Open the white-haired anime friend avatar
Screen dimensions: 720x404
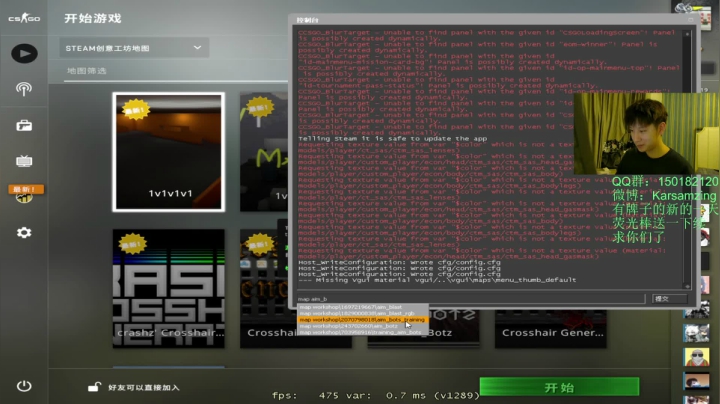[x=696, y=333]
